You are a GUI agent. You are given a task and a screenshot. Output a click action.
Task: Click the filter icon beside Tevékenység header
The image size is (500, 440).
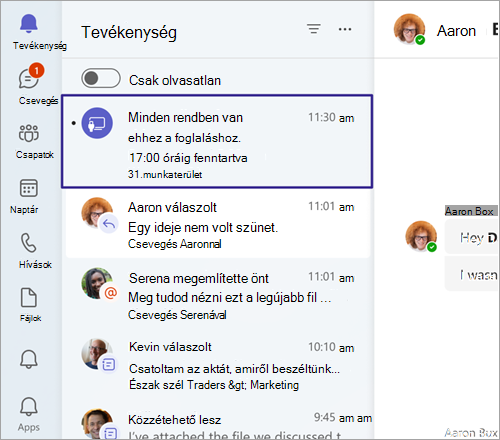click(x=314, y=29)
